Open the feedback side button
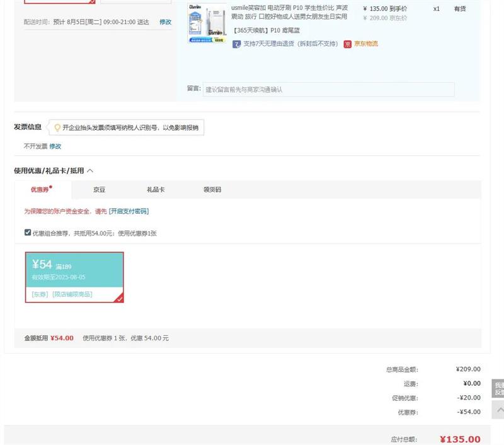The image size is (504, 445). (498, 388)
